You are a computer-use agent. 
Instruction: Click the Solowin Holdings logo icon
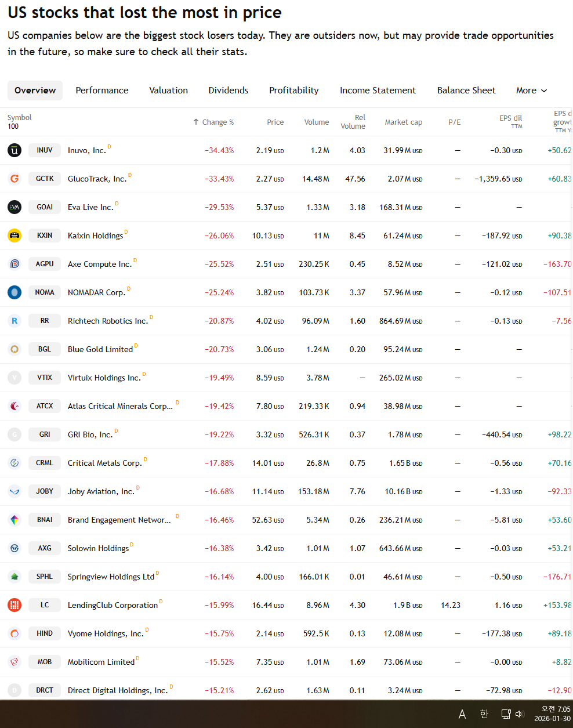point(14,548)
